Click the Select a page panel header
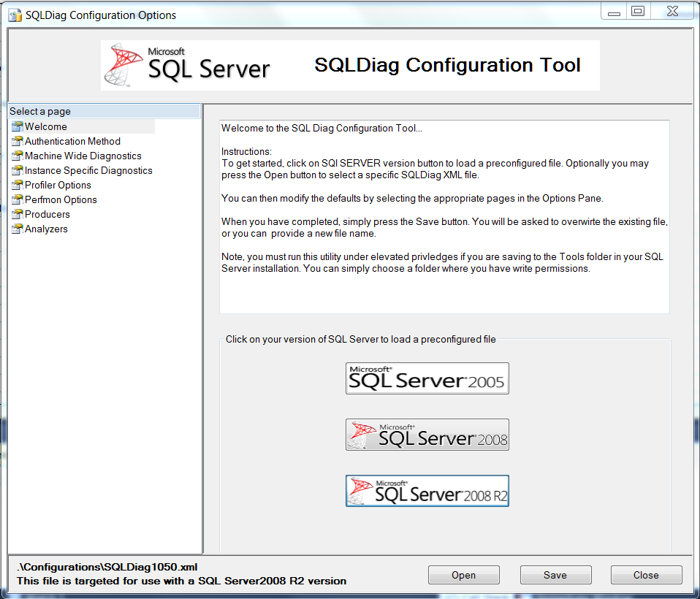700x599 pixels. (39, 111)
